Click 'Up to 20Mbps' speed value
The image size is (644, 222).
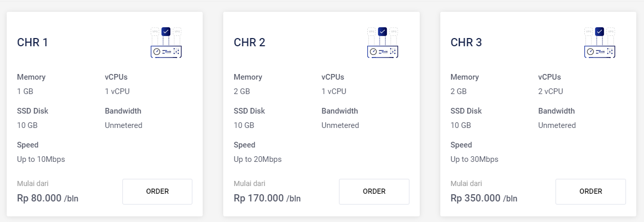point(258,159)
